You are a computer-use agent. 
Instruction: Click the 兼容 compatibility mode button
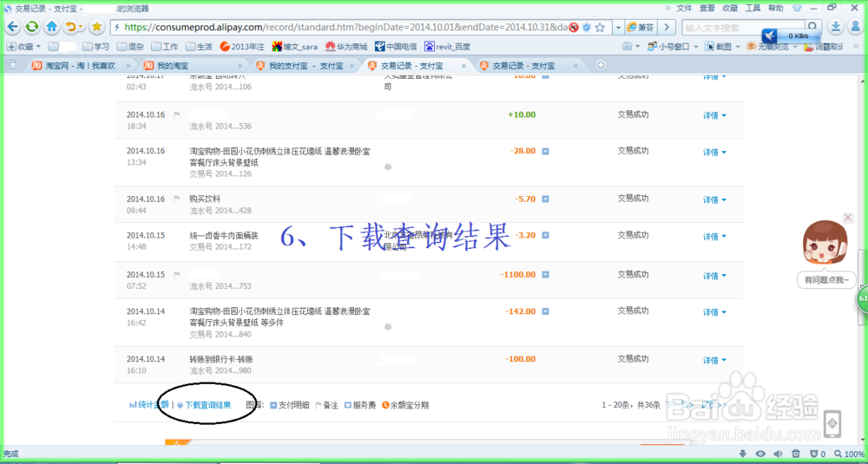(x=641, y=27)
